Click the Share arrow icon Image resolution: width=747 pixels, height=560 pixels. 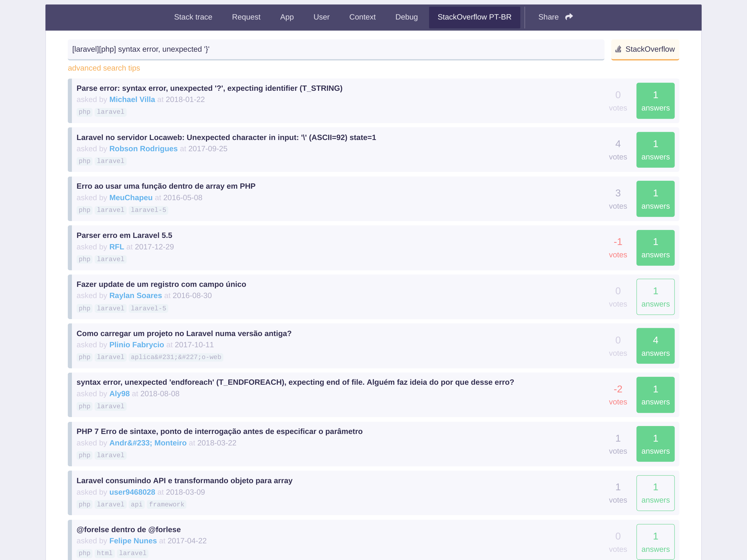coord(569,17)
